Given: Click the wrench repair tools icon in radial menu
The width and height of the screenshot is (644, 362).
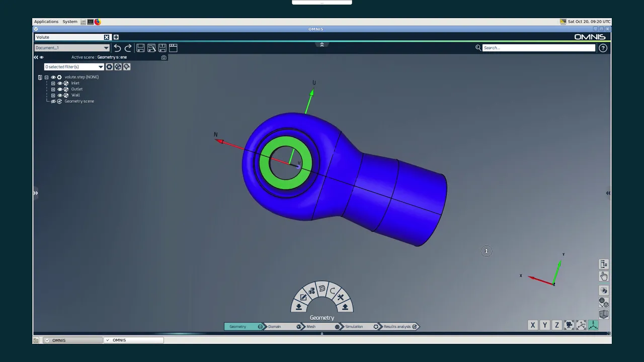Looking at the screenshot, I should click(341, 297).
